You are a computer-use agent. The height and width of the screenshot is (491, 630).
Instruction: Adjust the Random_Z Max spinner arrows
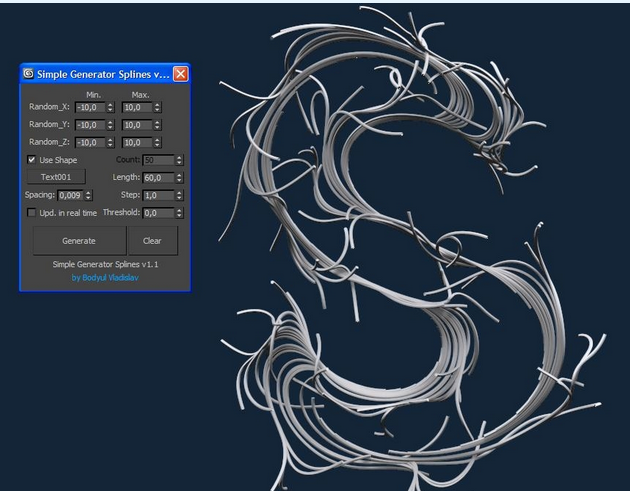point(157,143)
